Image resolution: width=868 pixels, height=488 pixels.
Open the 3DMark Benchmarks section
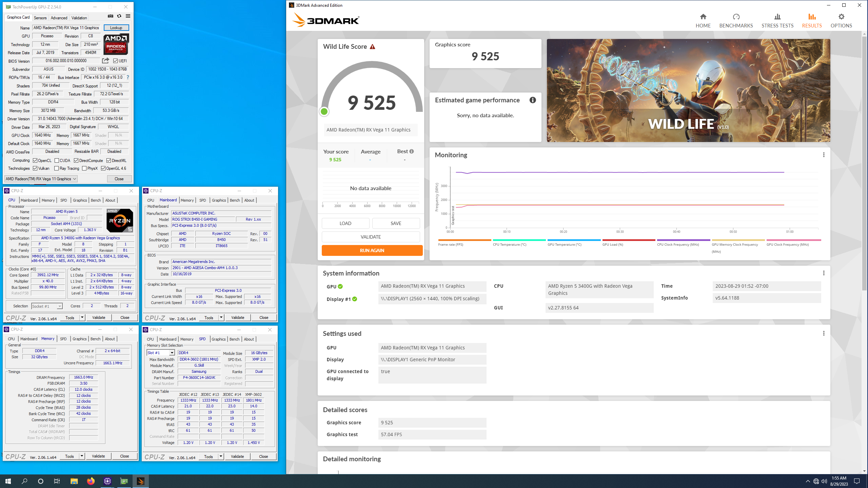coord(736,21)
